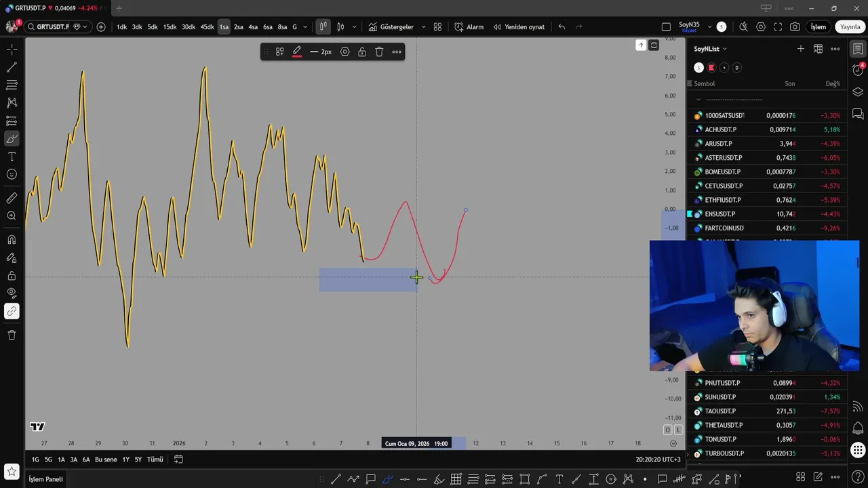Open the go to date calendar icon
This screenshot has height=488, width=868.
pos(178,460)
